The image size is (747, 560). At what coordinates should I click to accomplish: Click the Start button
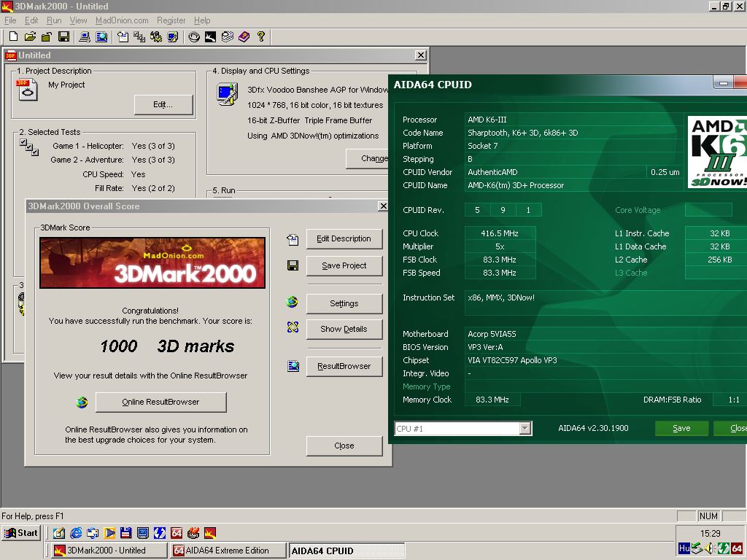pyautogui.click(x=21, y=533)
